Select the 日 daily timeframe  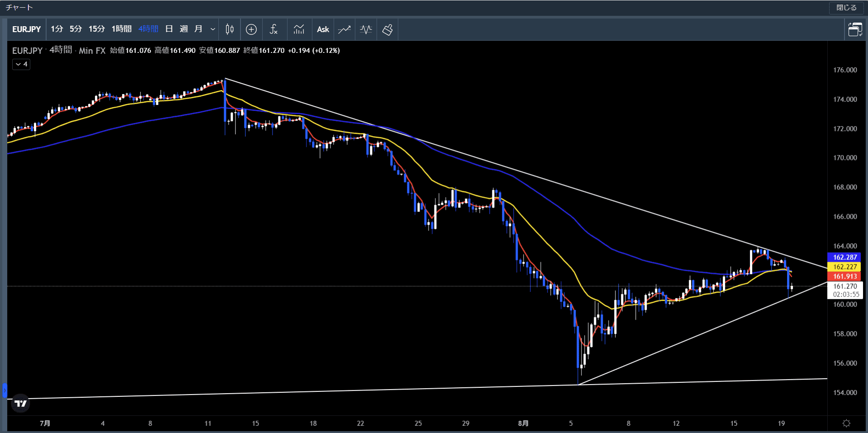[169, 29]
